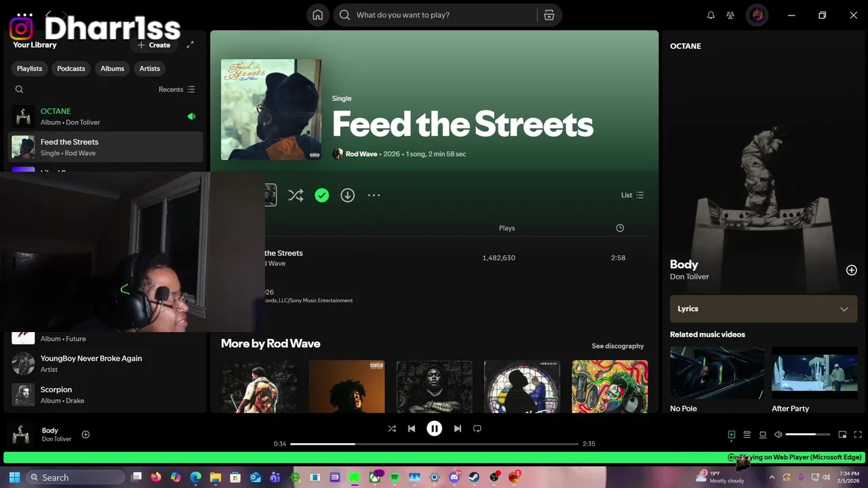Open No Pole music video thumbnail

pyautogui.click(x=717, y=373)
